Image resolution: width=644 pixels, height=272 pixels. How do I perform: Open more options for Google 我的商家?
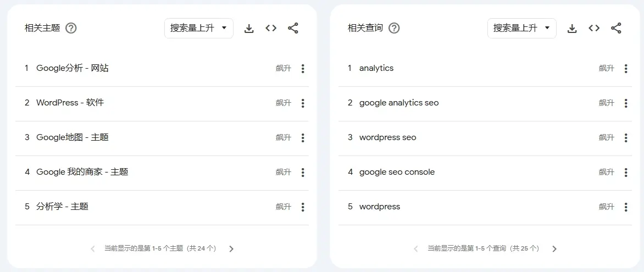(303, 172)
